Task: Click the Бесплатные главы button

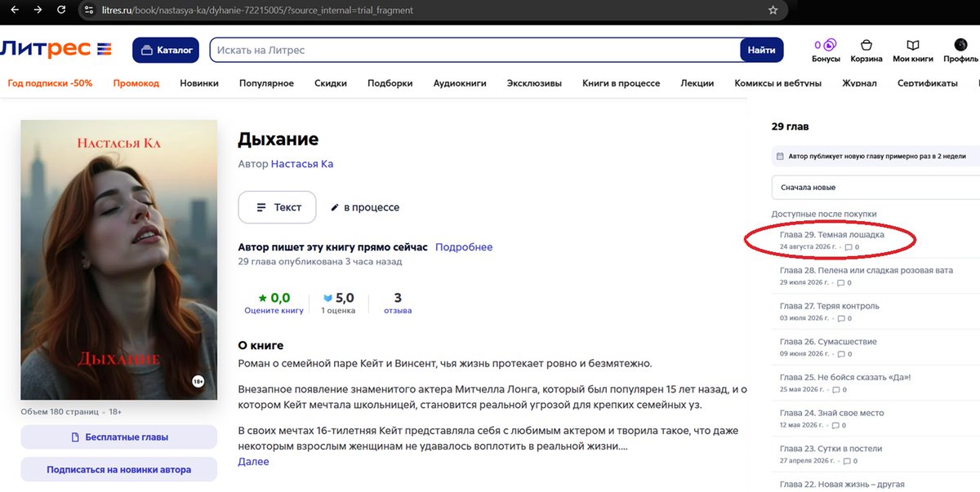Action: click(x=118, y=437)
